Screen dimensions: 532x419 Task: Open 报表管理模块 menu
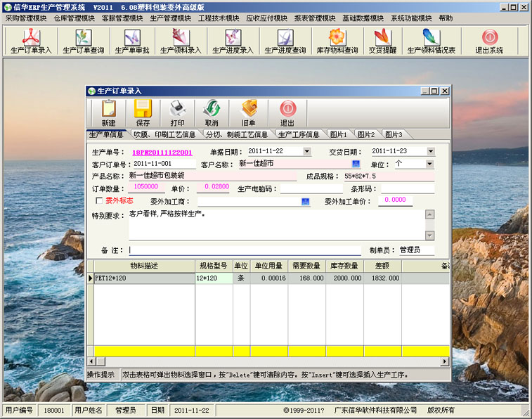(316, 18)
